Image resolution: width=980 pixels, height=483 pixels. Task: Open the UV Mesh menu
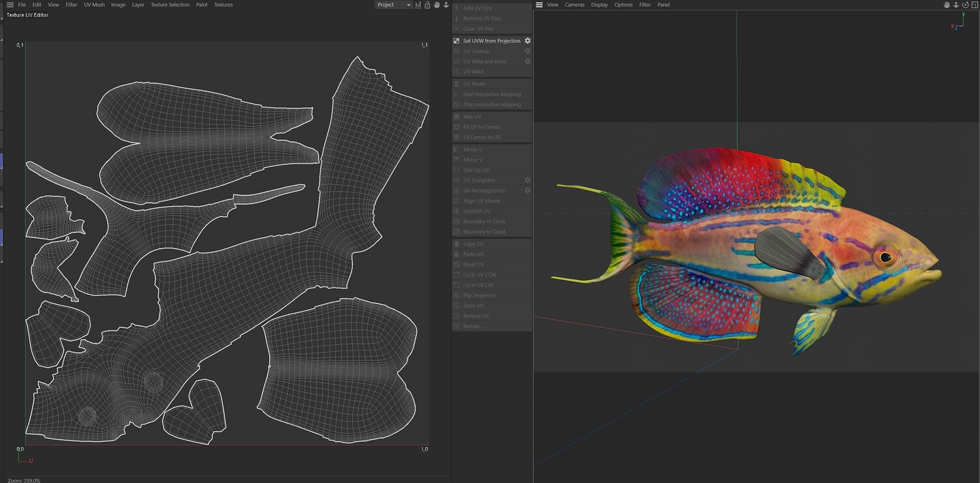[x=94, y=5]
